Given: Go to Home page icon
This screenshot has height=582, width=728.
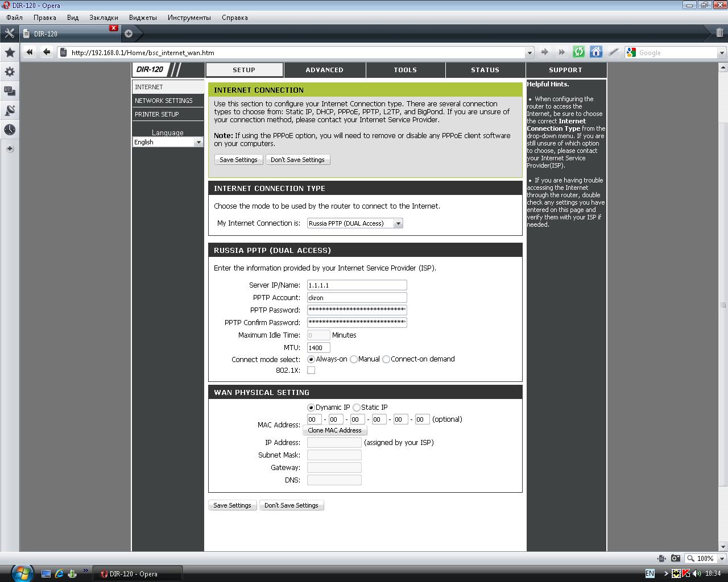Looking at the screenshot, I should [x=595, y=52].
